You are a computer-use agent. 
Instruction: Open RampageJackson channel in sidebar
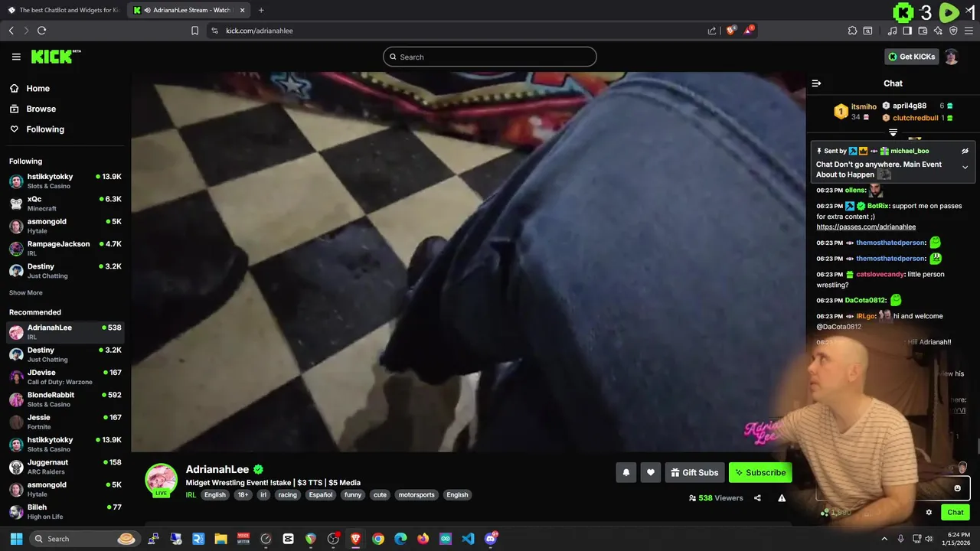[x=65, y=248]
